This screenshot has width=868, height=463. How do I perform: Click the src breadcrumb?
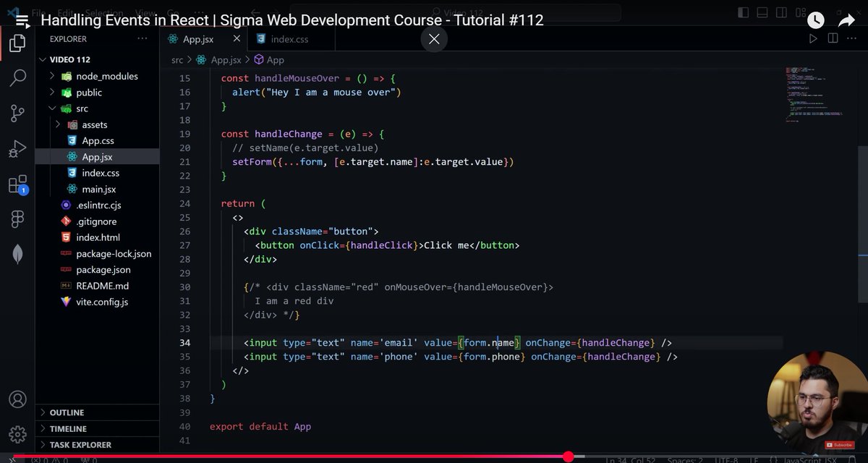(x=177, y=60)
